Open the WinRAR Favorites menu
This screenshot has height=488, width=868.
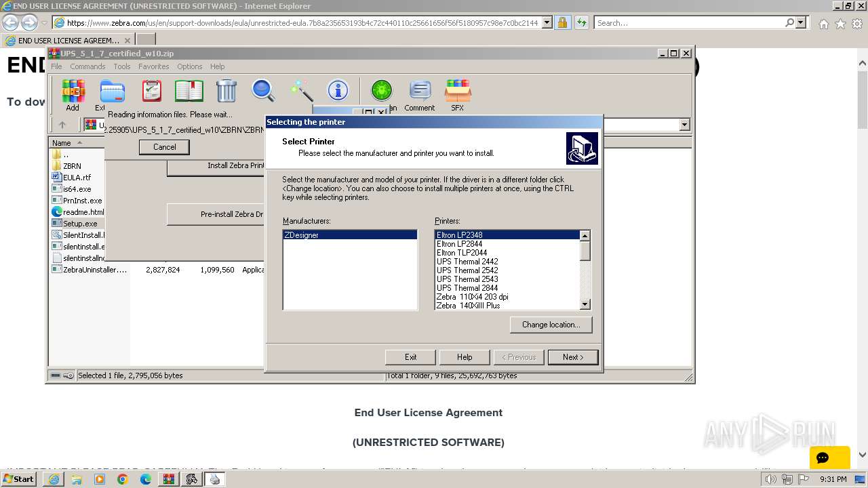154,66
